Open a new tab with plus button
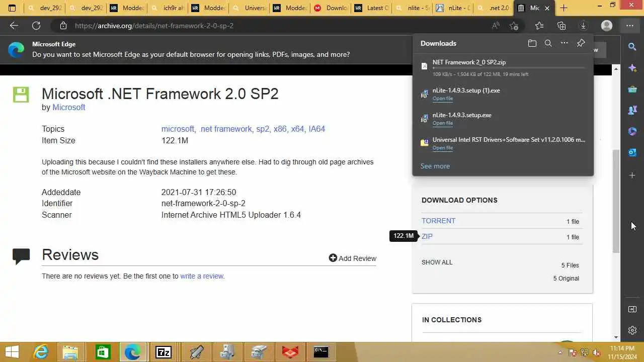Image resolution: width=644 pixels, height=362 pixels. click(x=563, y=8)
